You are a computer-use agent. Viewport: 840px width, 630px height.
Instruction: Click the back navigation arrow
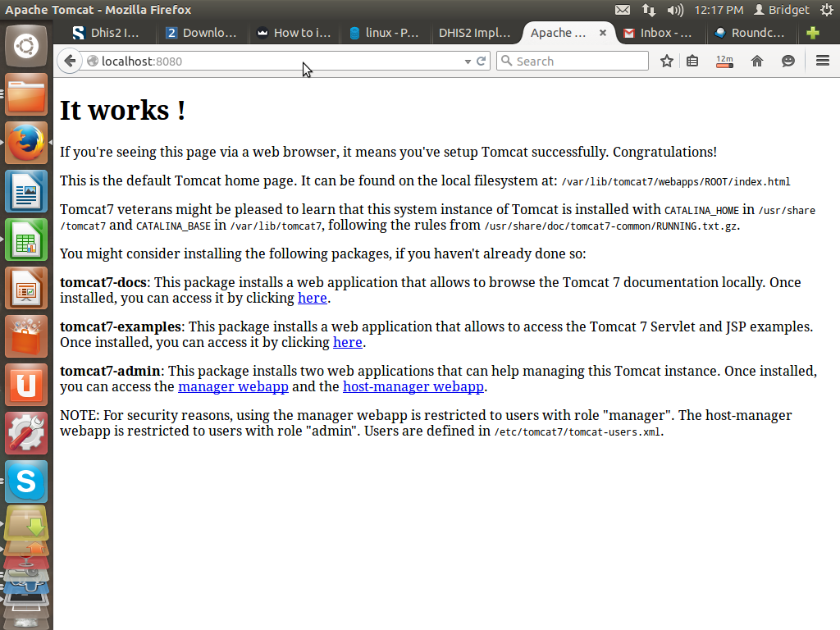coord(70,61)
